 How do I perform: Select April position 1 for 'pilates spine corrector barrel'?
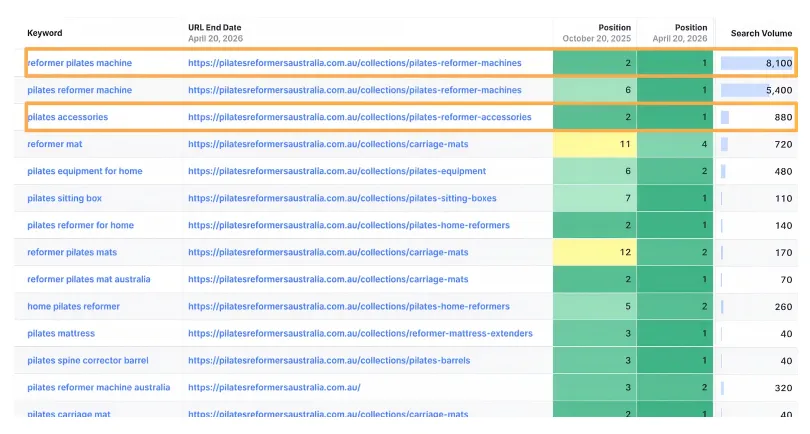tap(675, 360)
